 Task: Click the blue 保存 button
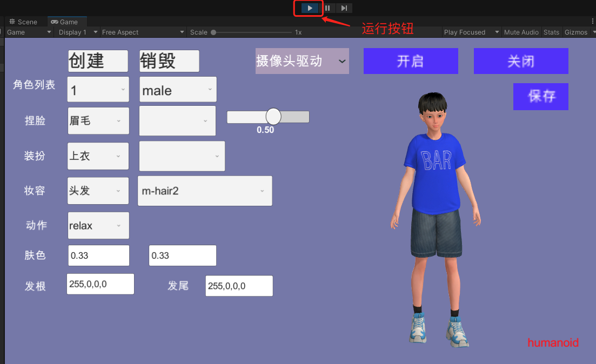[x=540, y=97]
